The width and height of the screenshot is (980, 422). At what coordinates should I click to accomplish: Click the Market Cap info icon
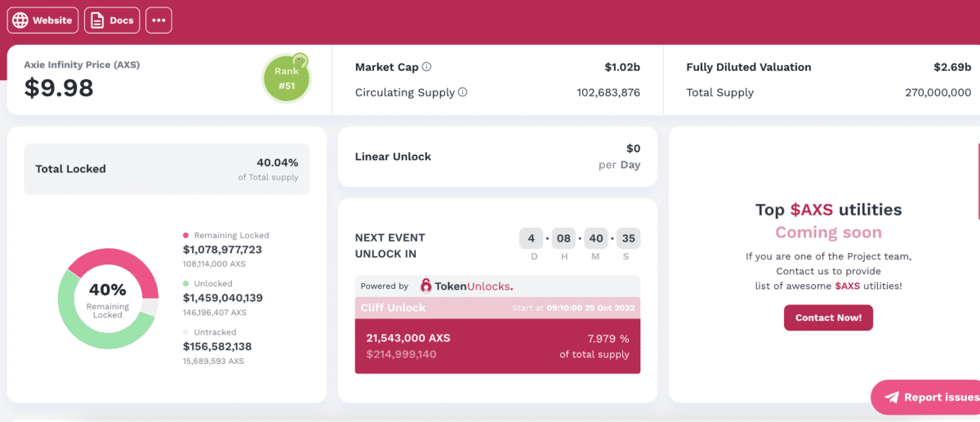pyautogui.click(x=426, y=67)
